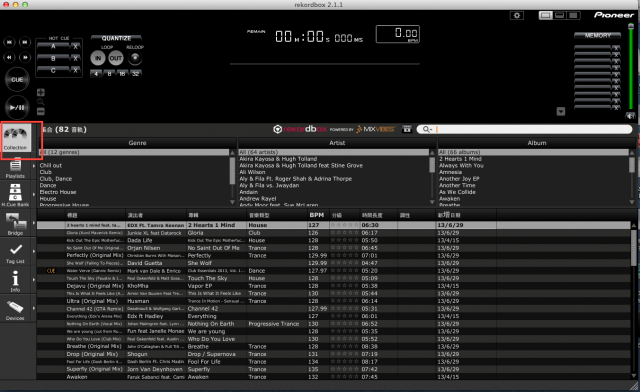This screenshot has width=640, height=392.
Task: Click the track position progress bar
Action: pyautogui.click(x=324, y=64)
